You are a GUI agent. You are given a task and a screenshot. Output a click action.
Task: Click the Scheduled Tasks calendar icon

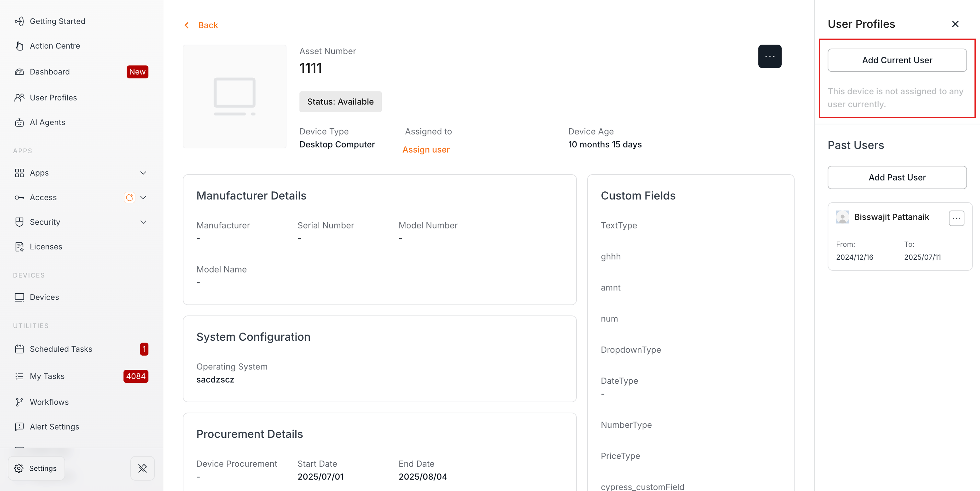tap(19, 349)
